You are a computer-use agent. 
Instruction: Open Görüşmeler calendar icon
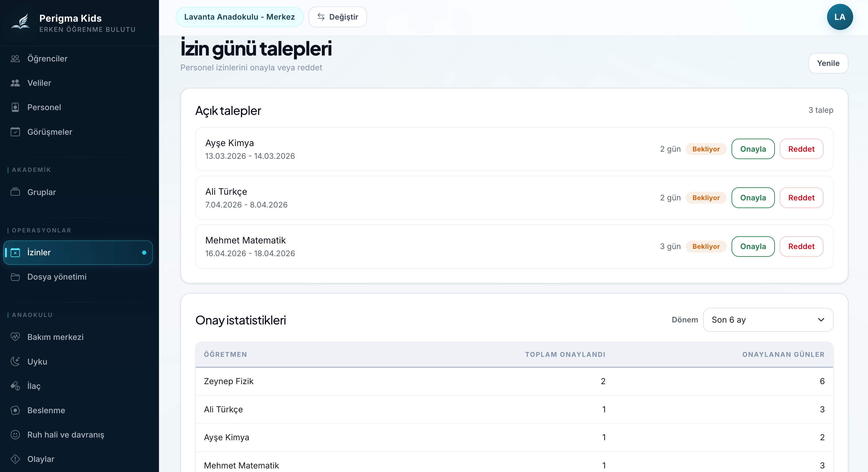coord(15,132)
